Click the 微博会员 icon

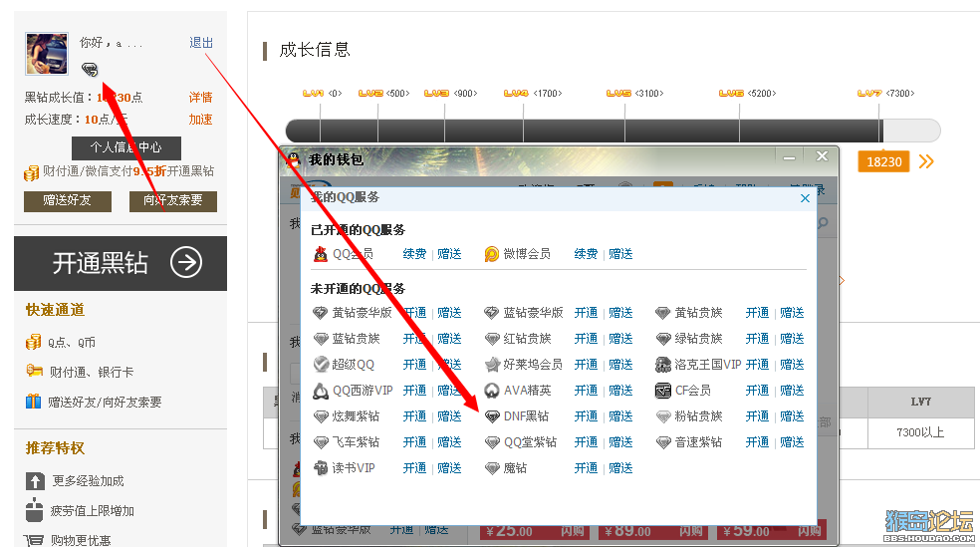[492, 254]
